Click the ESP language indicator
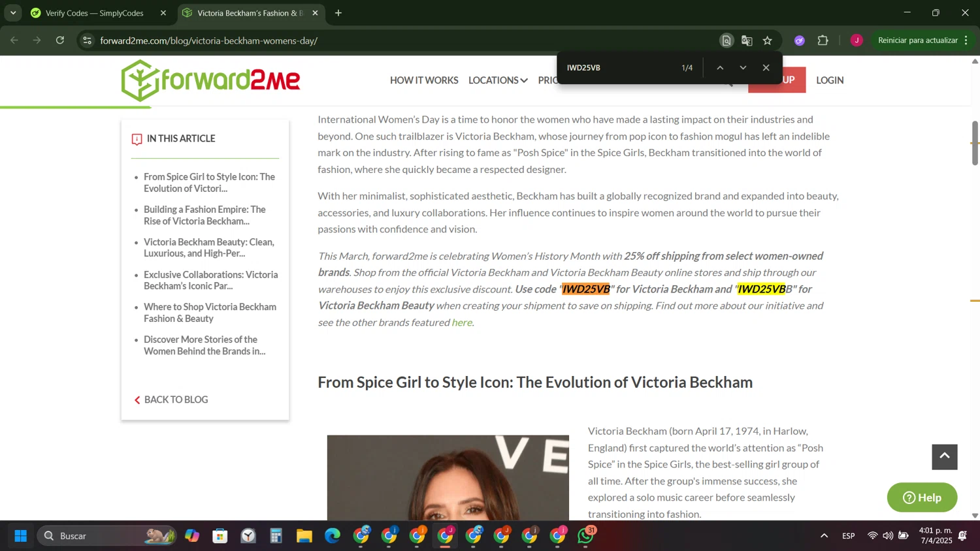 tap(849, 536)
